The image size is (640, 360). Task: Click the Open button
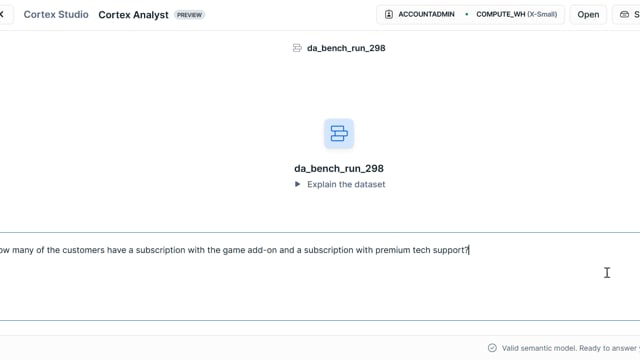click(588, 14)
